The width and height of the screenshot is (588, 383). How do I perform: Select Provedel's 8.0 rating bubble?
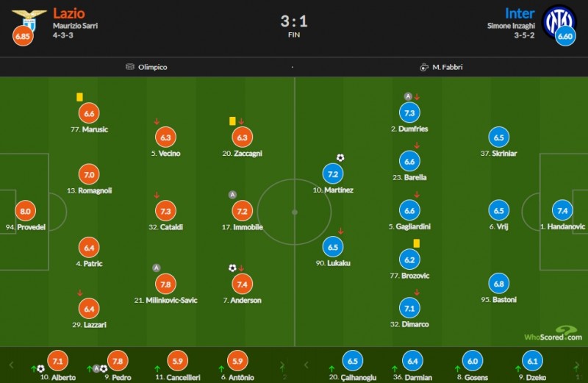26,211
